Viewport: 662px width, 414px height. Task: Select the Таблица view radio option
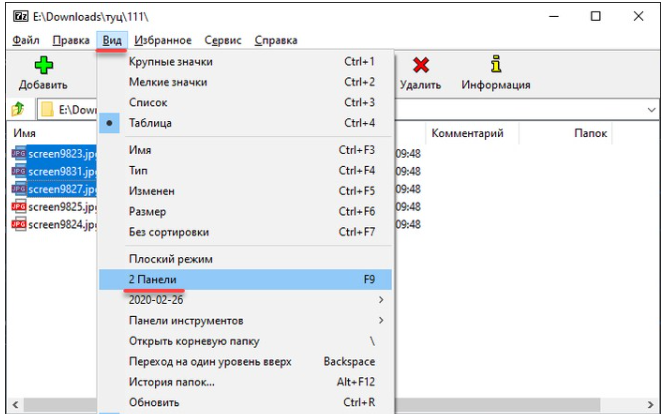pyautogui.click(x=149, y=123)
